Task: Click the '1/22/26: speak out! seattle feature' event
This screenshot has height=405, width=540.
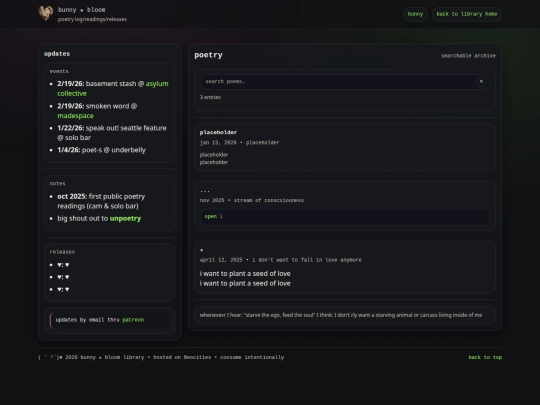Action: [112, 133]
